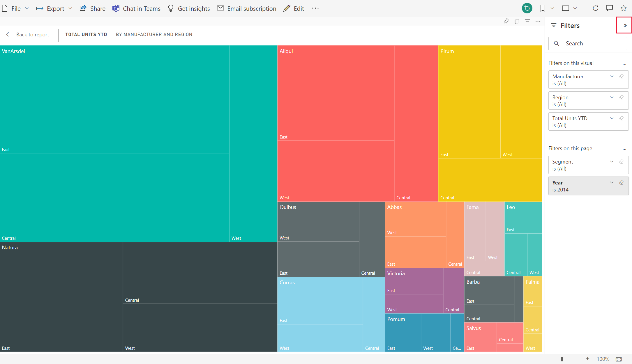
Task: Click the reset to default icon
Action: pos(527,8)
